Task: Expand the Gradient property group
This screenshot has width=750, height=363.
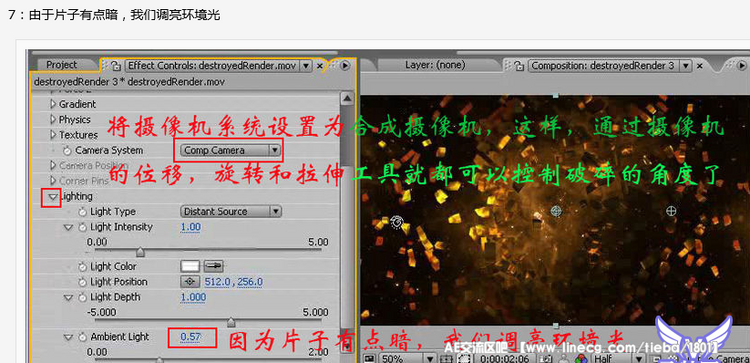Action: (x=53, y=104)
